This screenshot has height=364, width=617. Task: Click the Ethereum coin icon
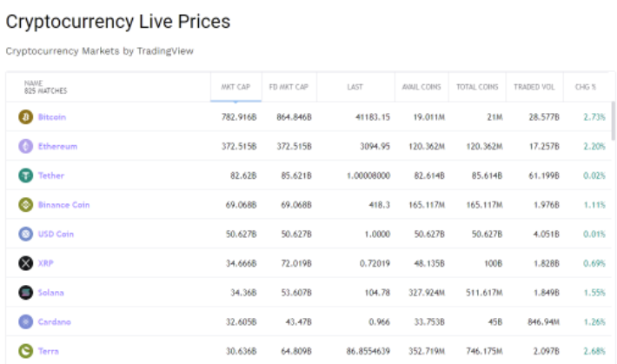point(26,147)
